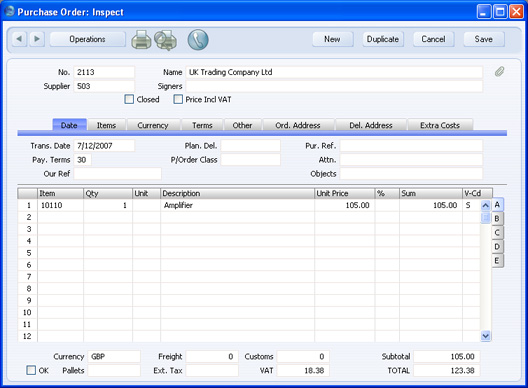Viewport: 528px width, 388px height.
Task: Click the Customs field
Action: (303, 356)
